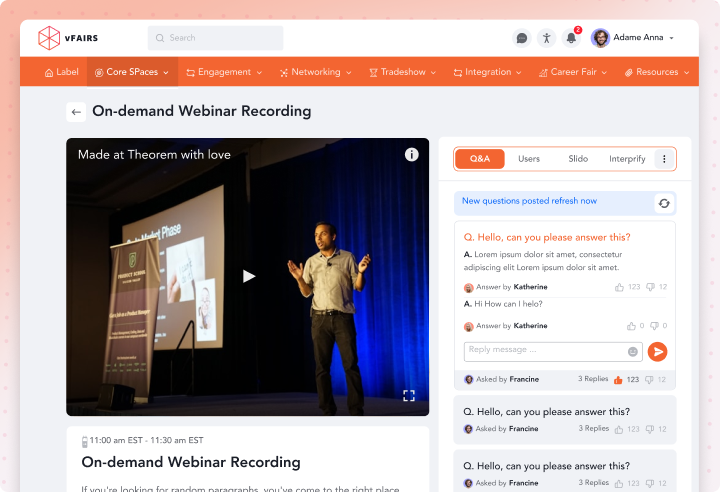Switch to the Slido tab
The image size is (720, 492).
(x=578, y=159)
